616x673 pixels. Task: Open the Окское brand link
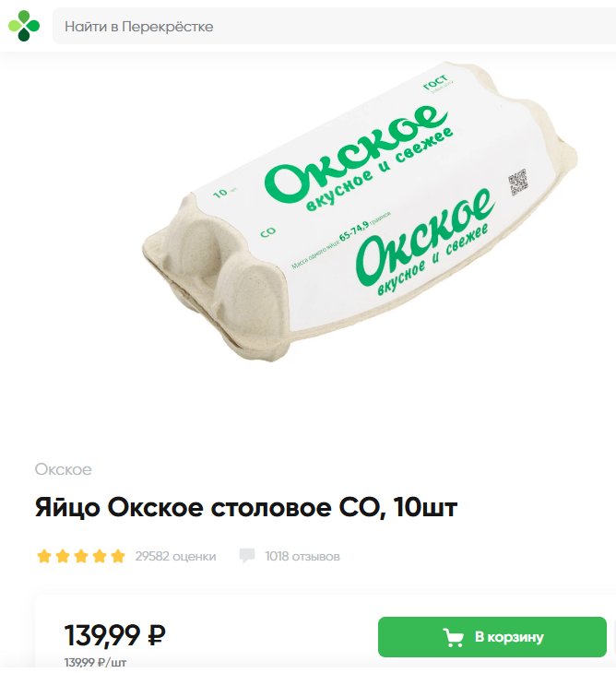63,469
